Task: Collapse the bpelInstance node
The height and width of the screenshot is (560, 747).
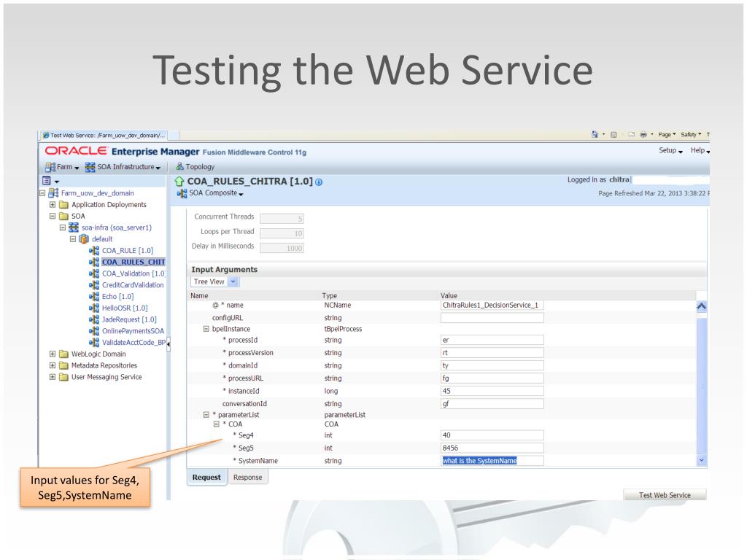Action: coord(206,329)
